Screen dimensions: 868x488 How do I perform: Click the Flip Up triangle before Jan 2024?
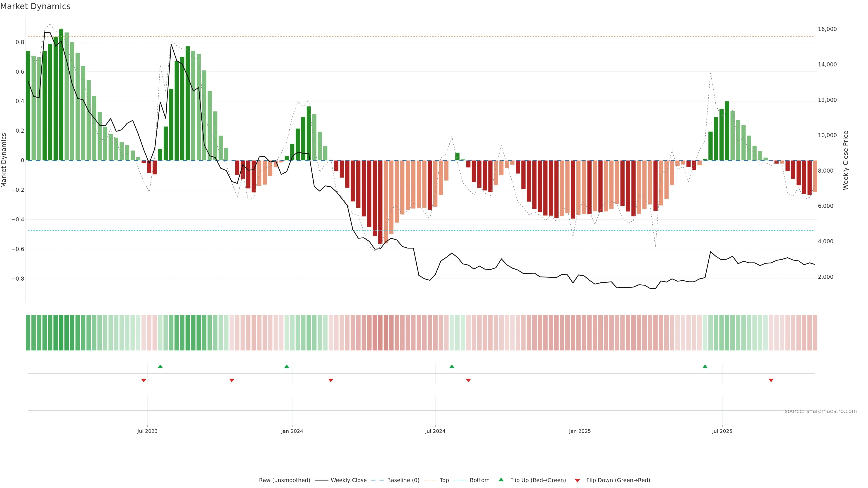point(287,366)
